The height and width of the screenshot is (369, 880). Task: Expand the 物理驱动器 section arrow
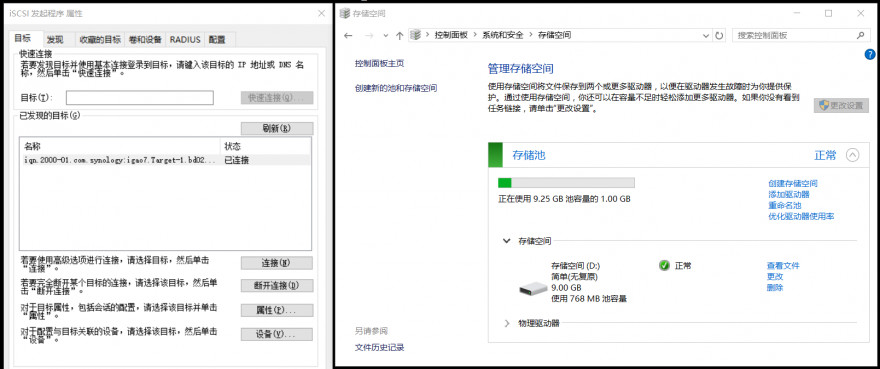tap(507, 323)
